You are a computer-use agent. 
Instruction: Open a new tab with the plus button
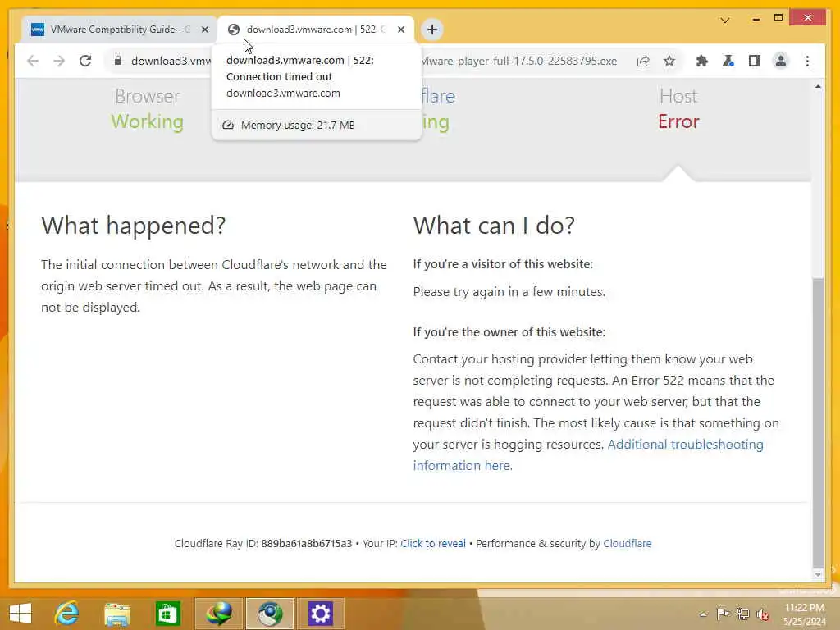coord(432,30)
